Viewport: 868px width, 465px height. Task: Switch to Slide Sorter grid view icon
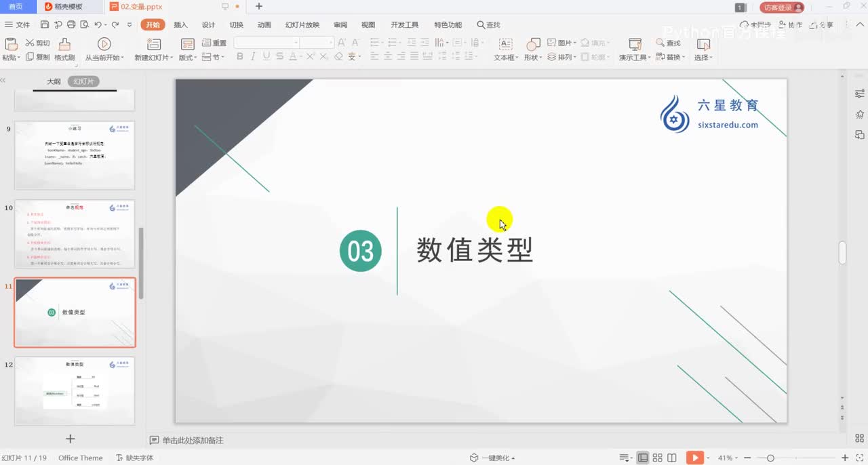tap(658, 458)
